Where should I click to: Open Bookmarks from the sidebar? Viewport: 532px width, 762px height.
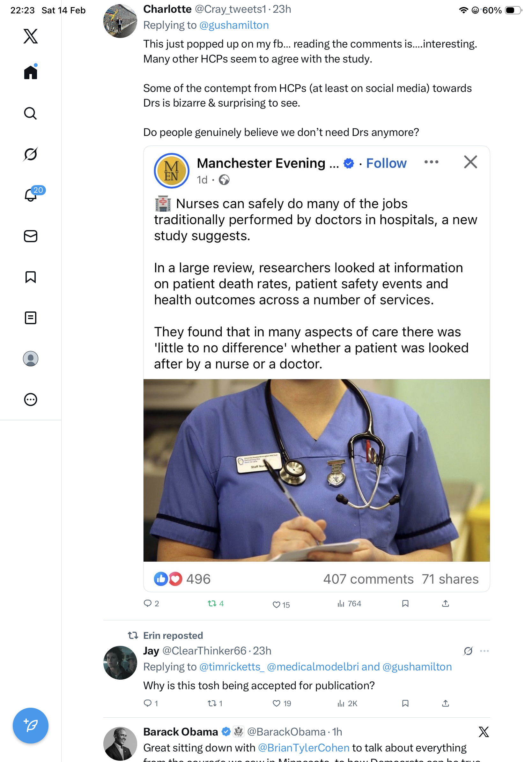point(31,277)
